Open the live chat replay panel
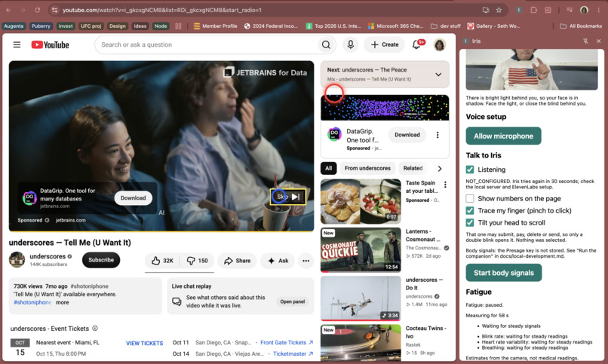This screenshot has width=608, height=364. click(x=293, y=301)
